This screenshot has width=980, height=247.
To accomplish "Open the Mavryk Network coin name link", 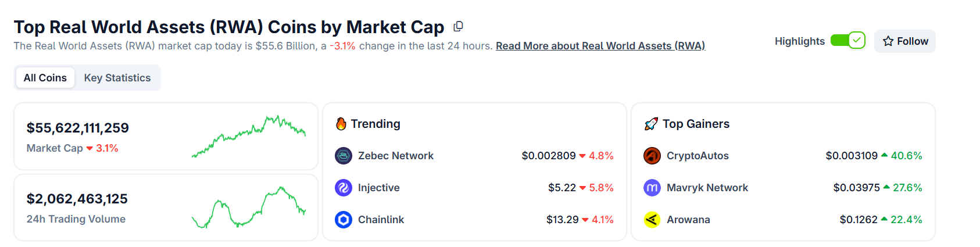I will coord(707,188).
